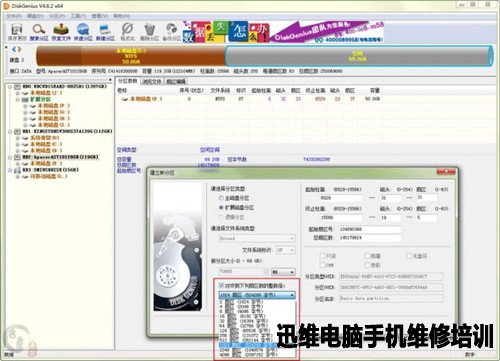Image resolution: width=500 pixels, height=361 pixels.
Task: Go to the previous disk with the left arrow
Action: pos(14,49)
